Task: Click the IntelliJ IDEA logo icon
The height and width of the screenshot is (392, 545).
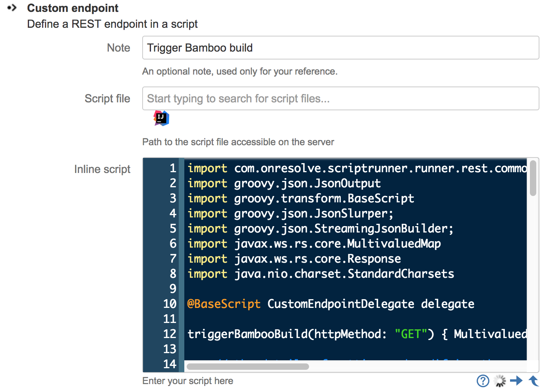Action: coord(161,118)
